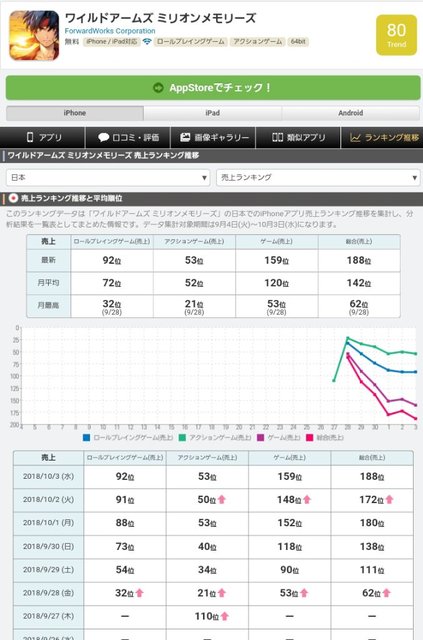Click the Japan flag icon in heading
Screen dimensions: 423x640
click(x=13, y=198)
